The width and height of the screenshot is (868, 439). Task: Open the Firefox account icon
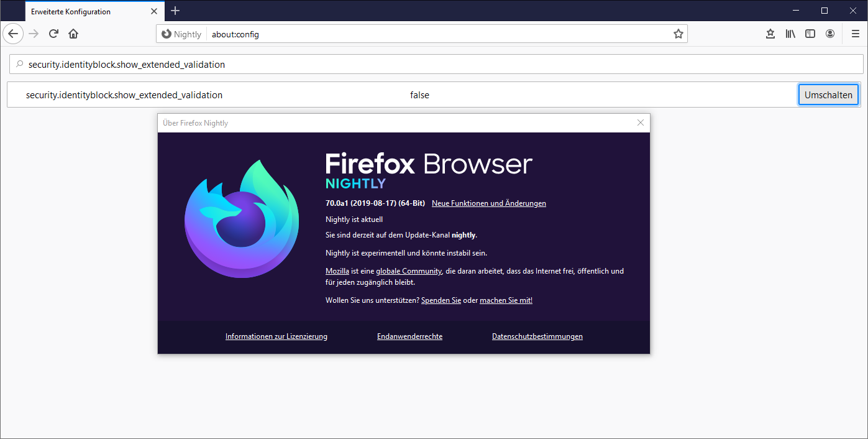tap(830, 34)
